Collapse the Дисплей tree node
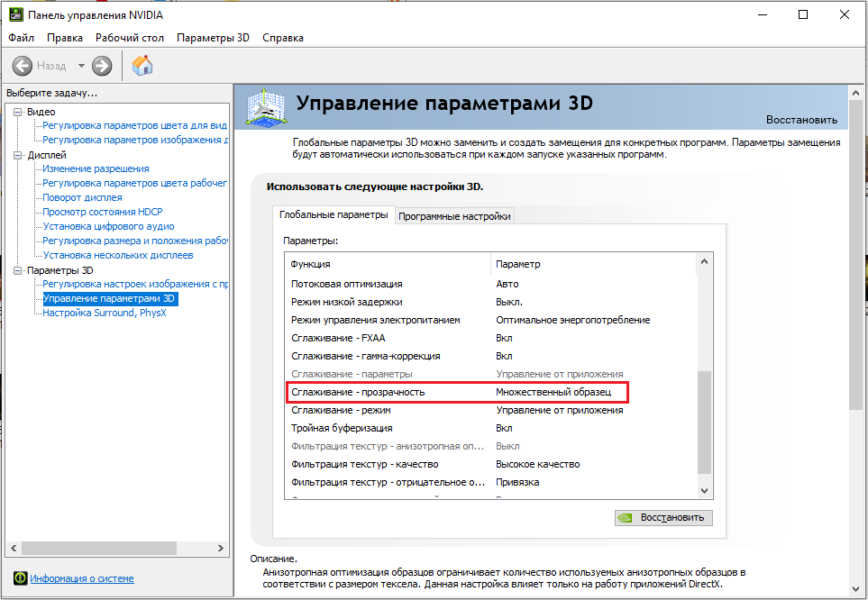Image resolution: width=868 pixels, height=600 pixels. click(18, 155)
